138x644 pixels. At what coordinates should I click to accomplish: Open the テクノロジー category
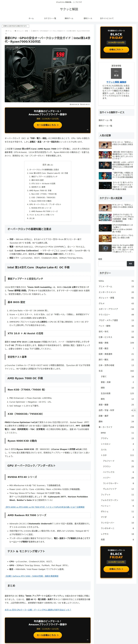point(116,315)
